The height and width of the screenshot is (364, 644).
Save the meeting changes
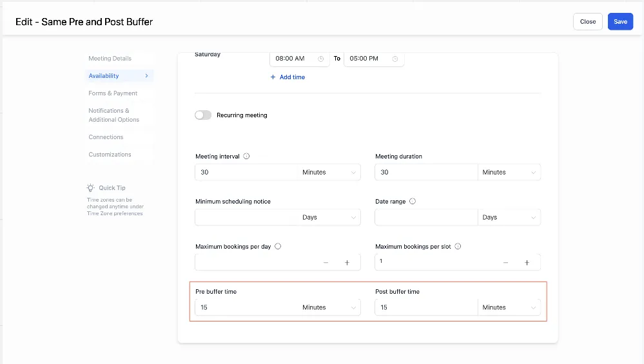point(620,22)
